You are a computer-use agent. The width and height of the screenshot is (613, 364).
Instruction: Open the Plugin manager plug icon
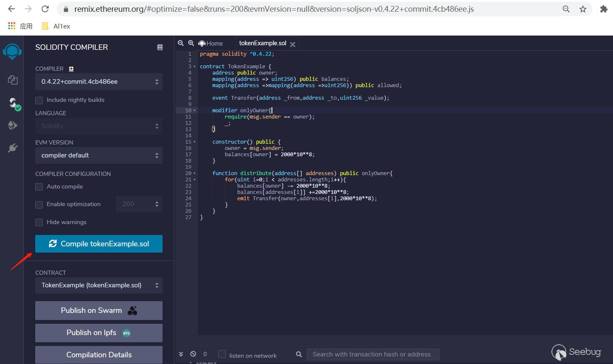coord(13,148)
